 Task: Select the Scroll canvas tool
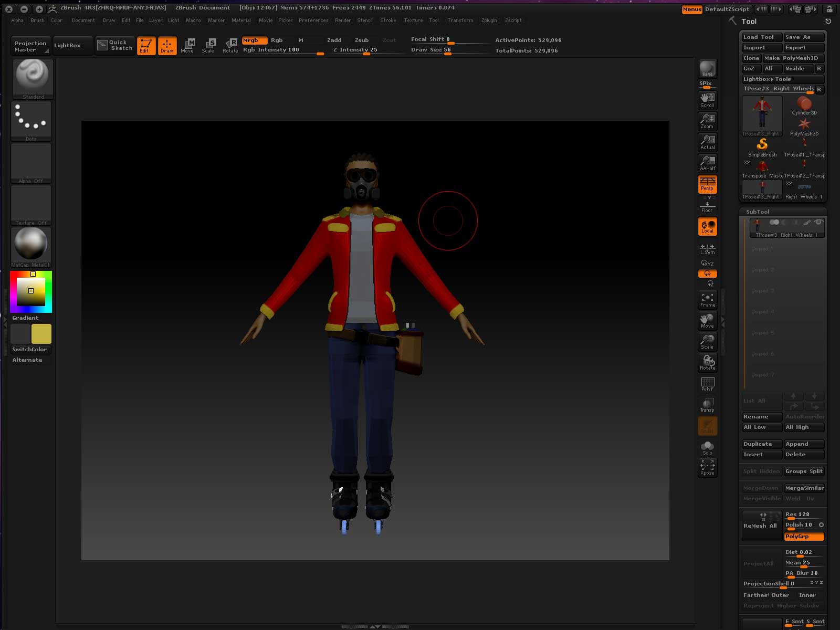coord(707,100)
